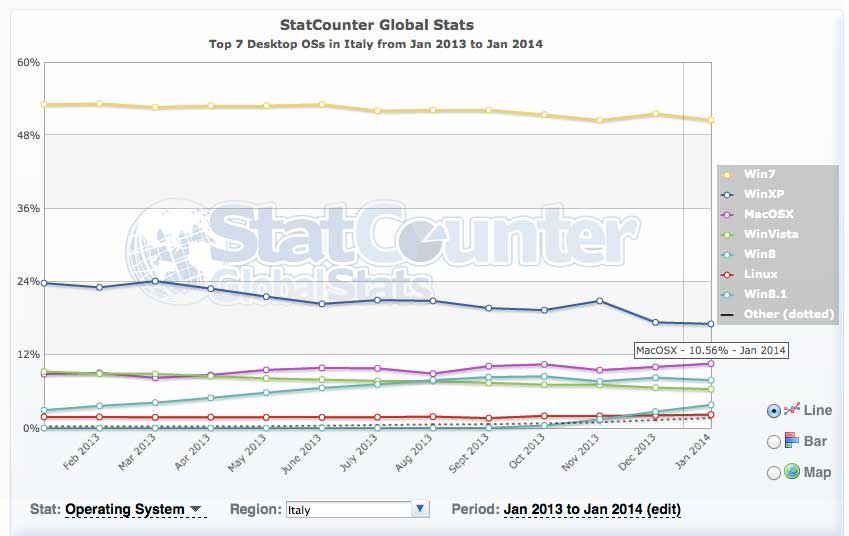The image size is (849, 536).
Task: Click the Italy region input field
Action: [x=348, y=509]
